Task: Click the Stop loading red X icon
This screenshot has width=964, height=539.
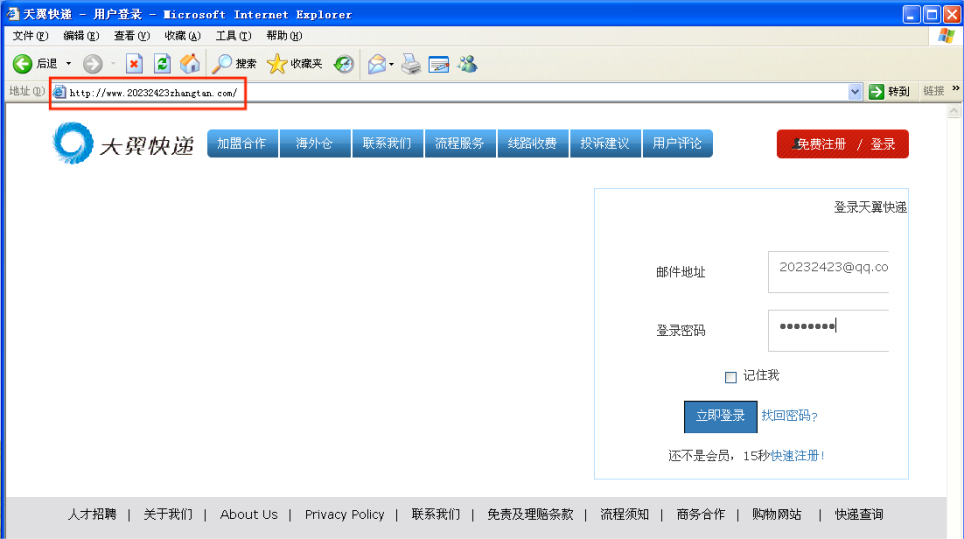Action: coord(134,63)
